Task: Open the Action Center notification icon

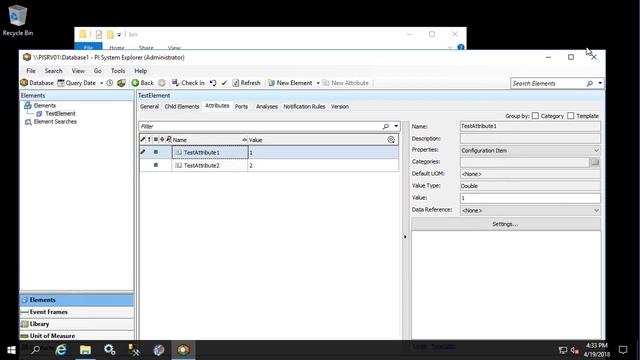Action: point(623,350)
